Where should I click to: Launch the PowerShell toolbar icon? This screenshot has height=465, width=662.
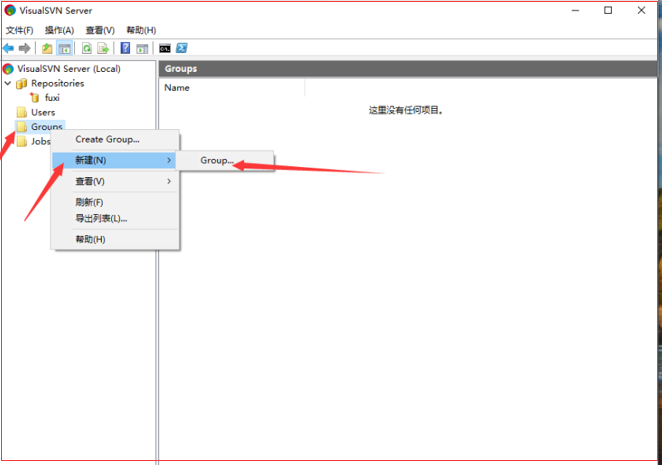pos(182,48)
